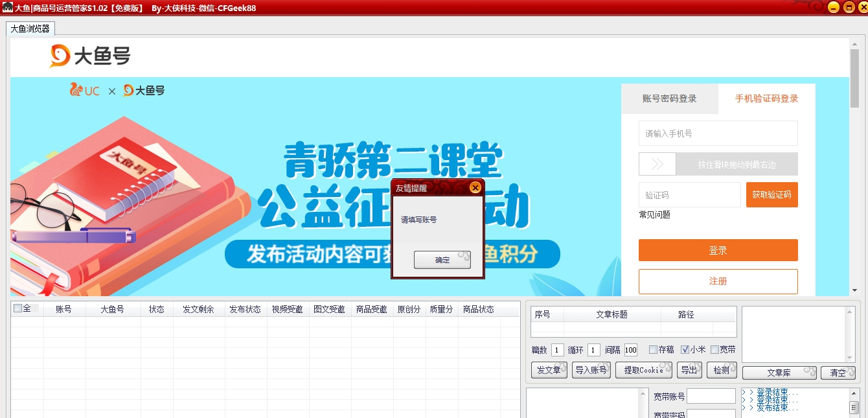868x418 pixels.
Task: Focus the 请输入手机号 phone field
Action: click(718, 134)
